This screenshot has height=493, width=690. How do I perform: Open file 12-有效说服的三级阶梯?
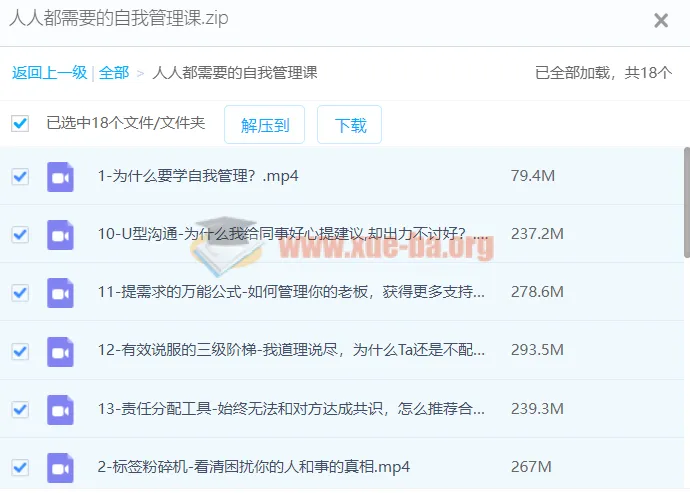point(291,350)
